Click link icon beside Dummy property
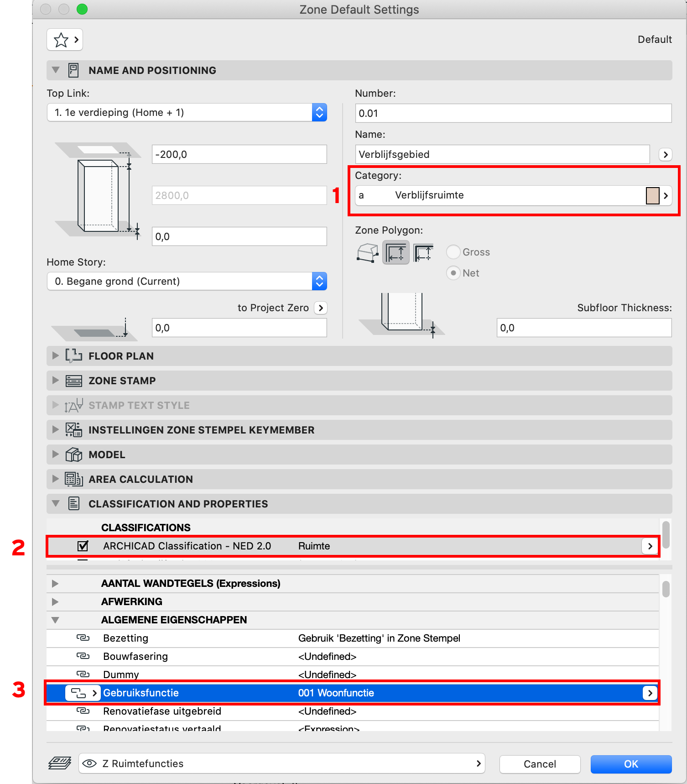The width and height of the screenshot is (687, 784). [83, 674]
